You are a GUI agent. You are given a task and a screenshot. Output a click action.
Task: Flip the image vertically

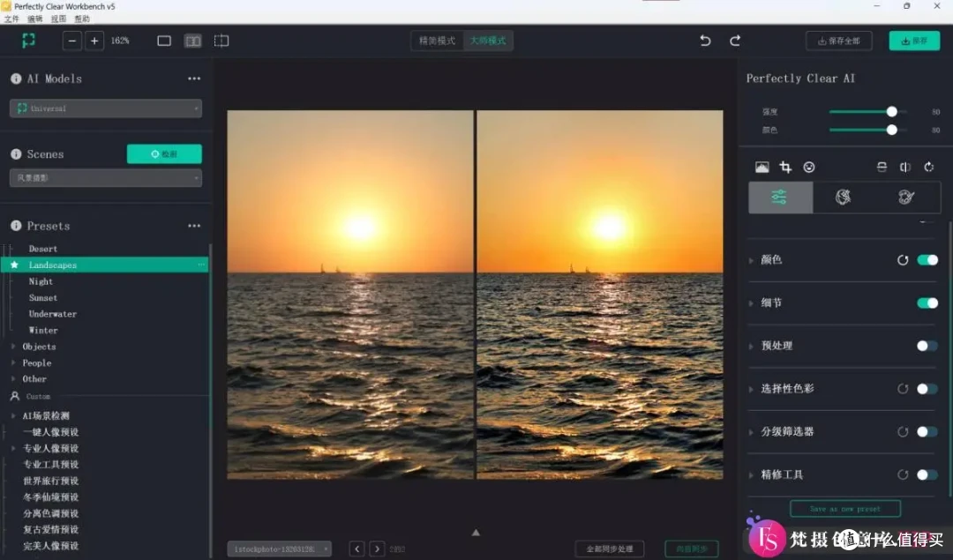(882, 167)
